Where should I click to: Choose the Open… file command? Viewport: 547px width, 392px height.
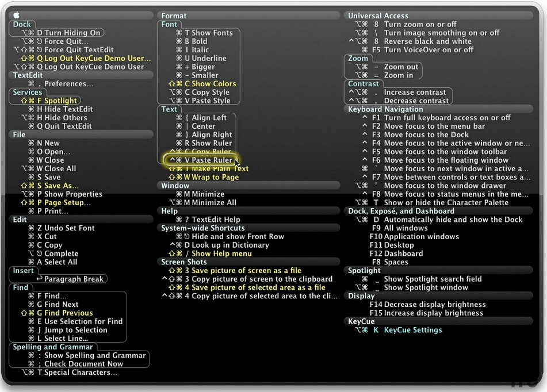(49, 152)
